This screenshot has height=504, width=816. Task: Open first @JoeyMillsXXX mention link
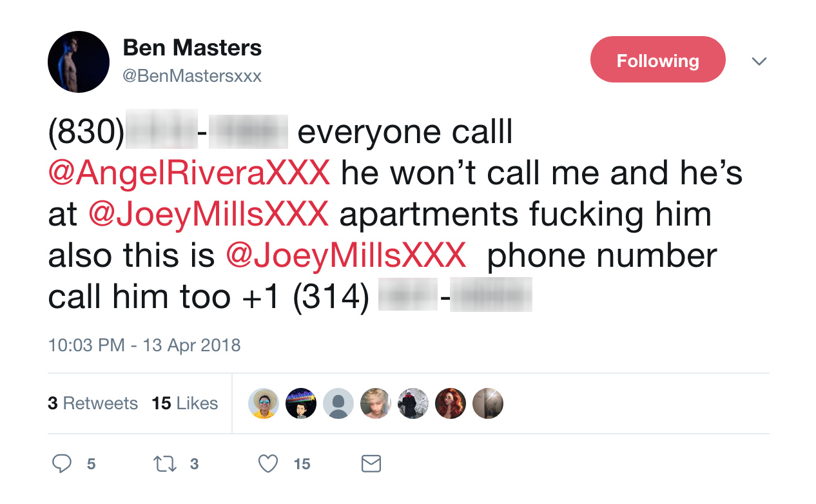coord(208,214)
